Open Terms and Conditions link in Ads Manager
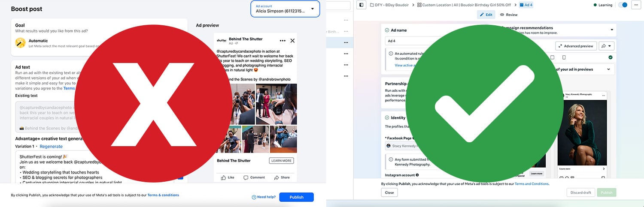This screenshot has width=644, height=207. click(532, 184)
